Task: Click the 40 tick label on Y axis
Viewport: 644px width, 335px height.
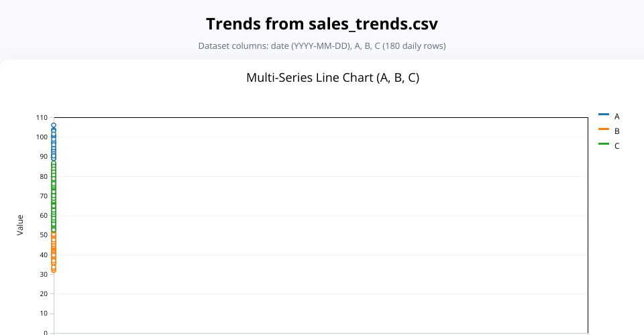Action: point(43,255)
